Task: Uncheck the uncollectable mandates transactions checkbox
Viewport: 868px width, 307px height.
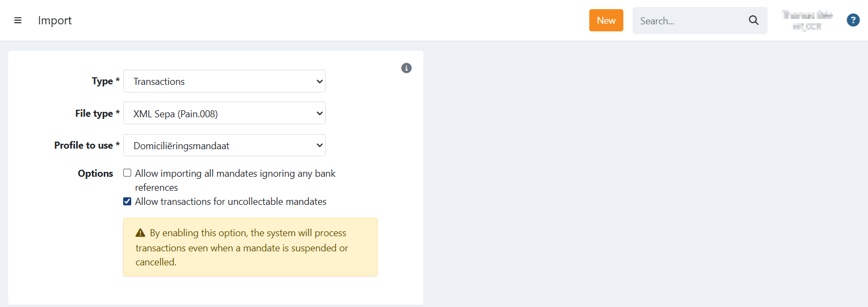Action: click(x=127, y=202)
